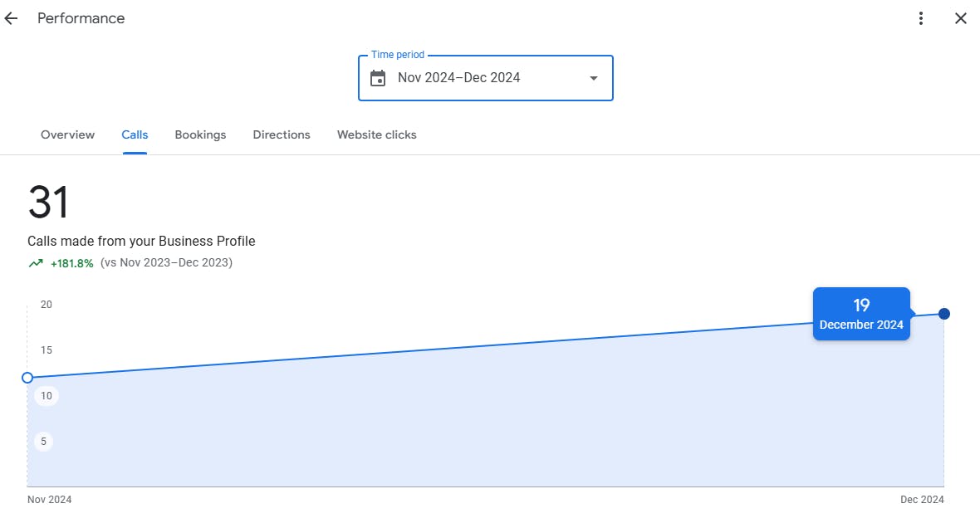Screen dimensions: 980x528
Task: Click the December 2024 data point
Action: tap(944, 314)
